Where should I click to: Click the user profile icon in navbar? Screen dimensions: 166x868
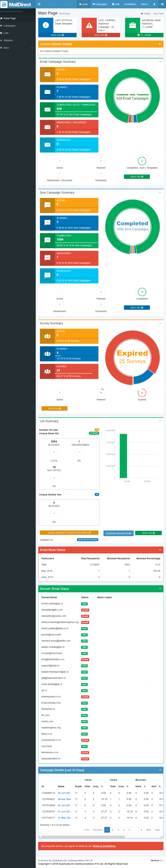pyautogui.click(x=154, y=4)
